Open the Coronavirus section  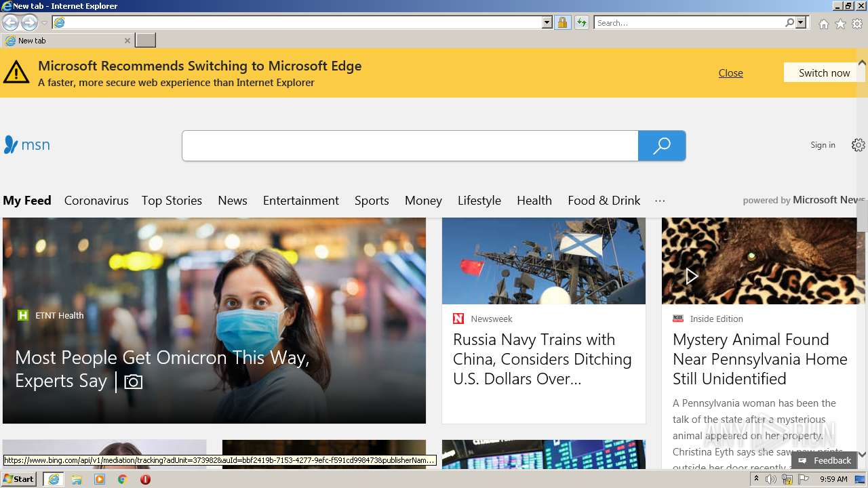[x=96, y=201]
